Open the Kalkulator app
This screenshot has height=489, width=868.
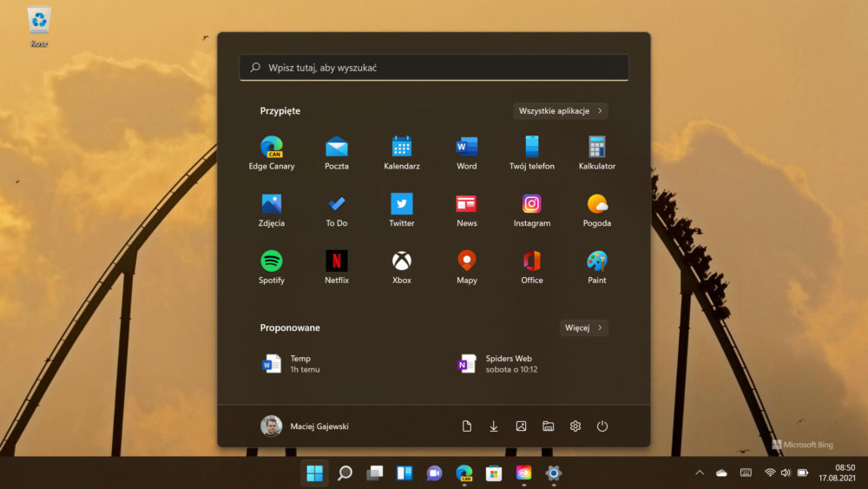pos(597,153)
